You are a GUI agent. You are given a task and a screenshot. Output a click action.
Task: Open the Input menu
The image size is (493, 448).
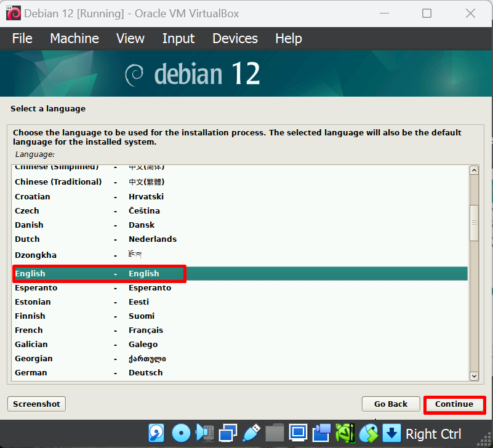click(x=178, y=38)
